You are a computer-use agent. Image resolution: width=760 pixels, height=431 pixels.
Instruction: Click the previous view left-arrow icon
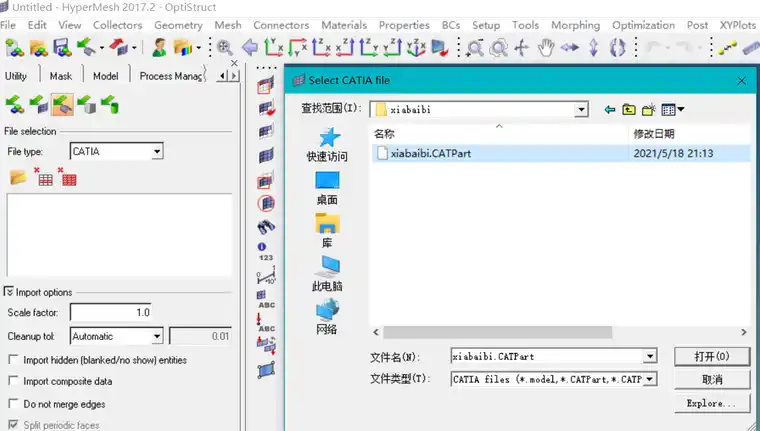(x=250, y=47)
